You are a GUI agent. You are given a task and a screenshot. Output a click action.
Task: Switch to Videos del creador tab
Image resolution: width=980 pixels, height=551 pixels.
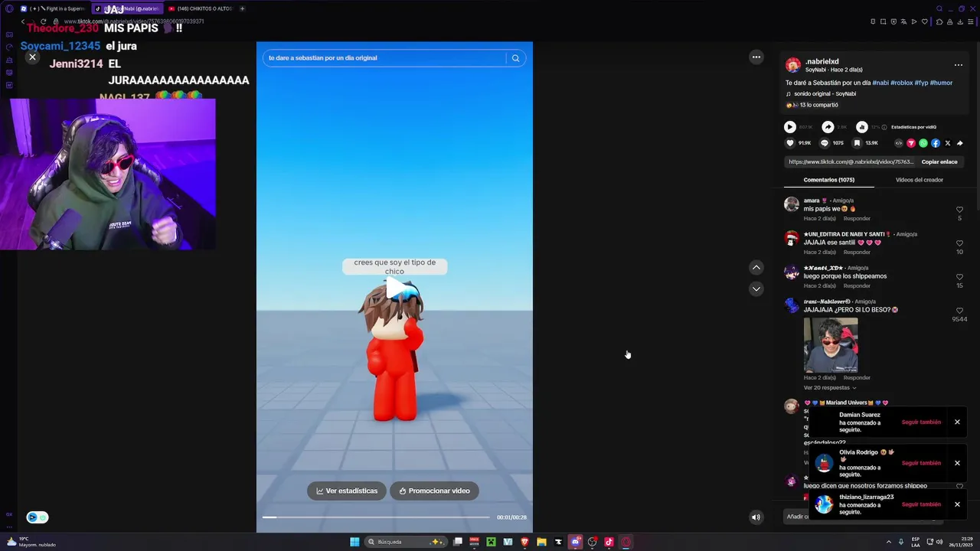pos(920,180)
